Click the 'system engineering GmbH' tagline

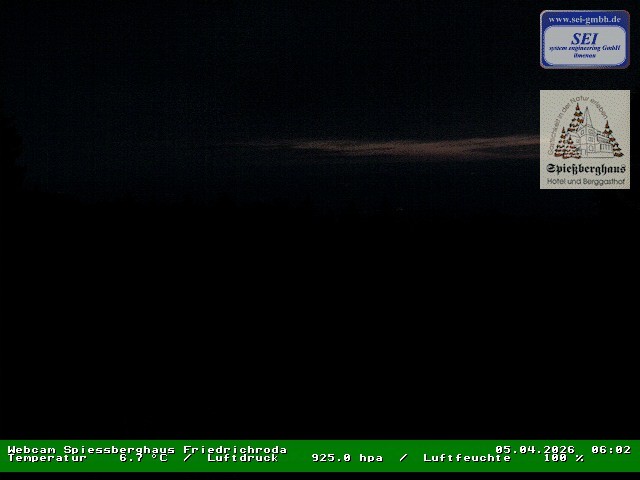click(x=584, y=52)
